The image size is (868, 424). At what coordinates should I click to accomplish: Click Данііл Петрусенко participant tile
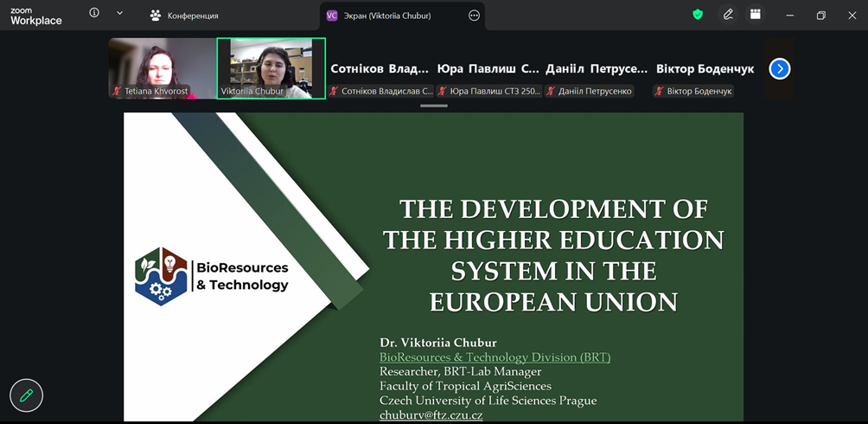click(x=597, y=69)
